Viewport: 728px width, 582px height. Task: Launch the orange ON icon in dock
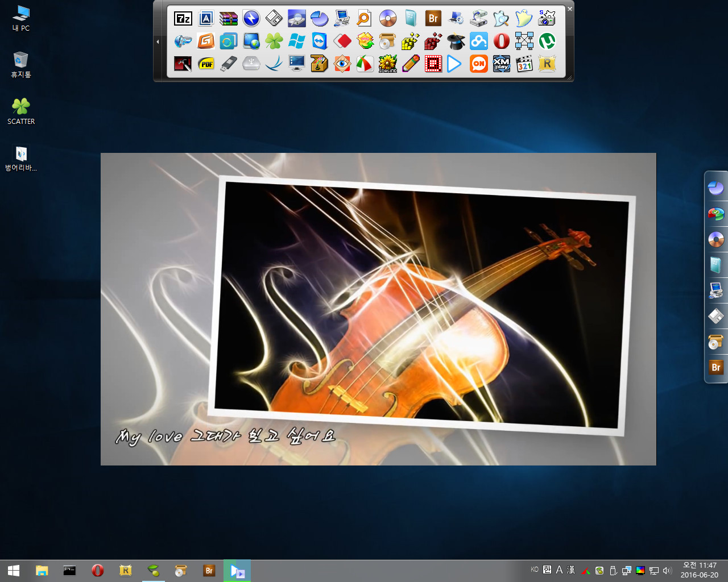coord(479,64)
